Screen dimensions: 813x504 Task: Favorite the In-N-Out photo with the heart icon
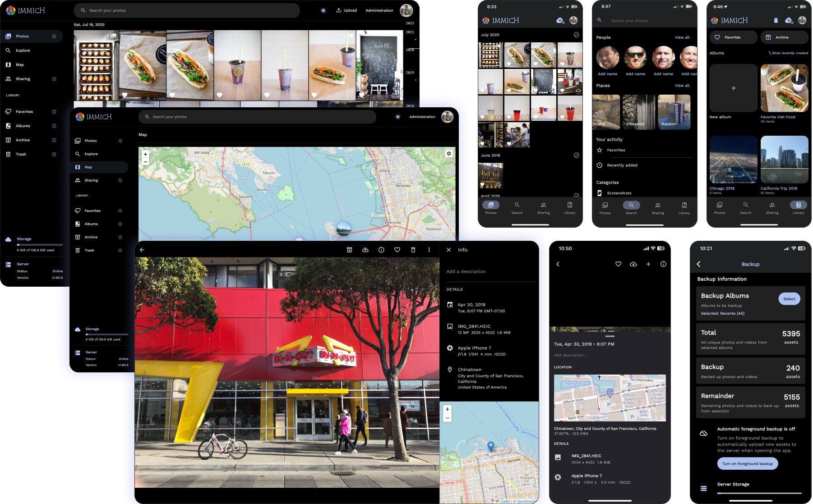[397, 250]
